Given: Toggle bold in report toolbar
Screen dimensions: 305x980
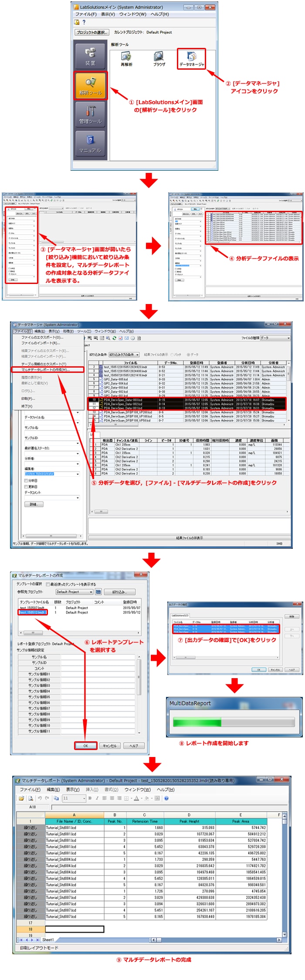Looking at the screenshot, I should coord(90,798).
